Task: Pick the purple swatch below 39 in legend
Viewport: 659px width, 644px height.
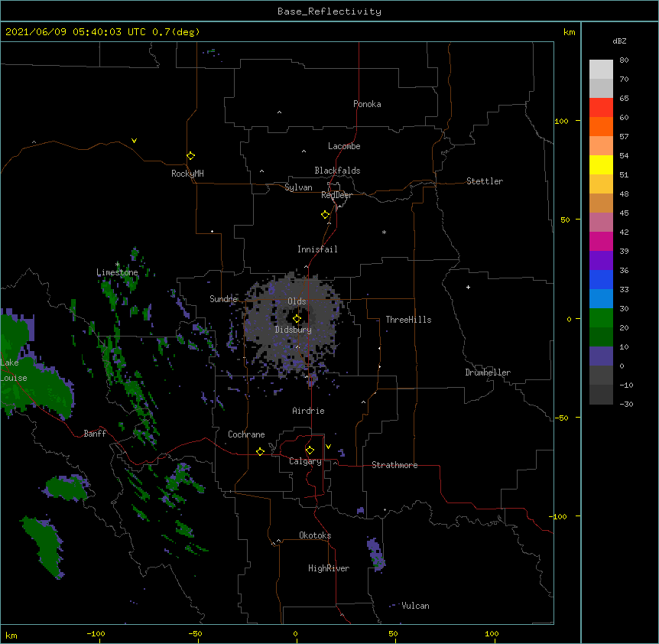Action: point(601,260)
